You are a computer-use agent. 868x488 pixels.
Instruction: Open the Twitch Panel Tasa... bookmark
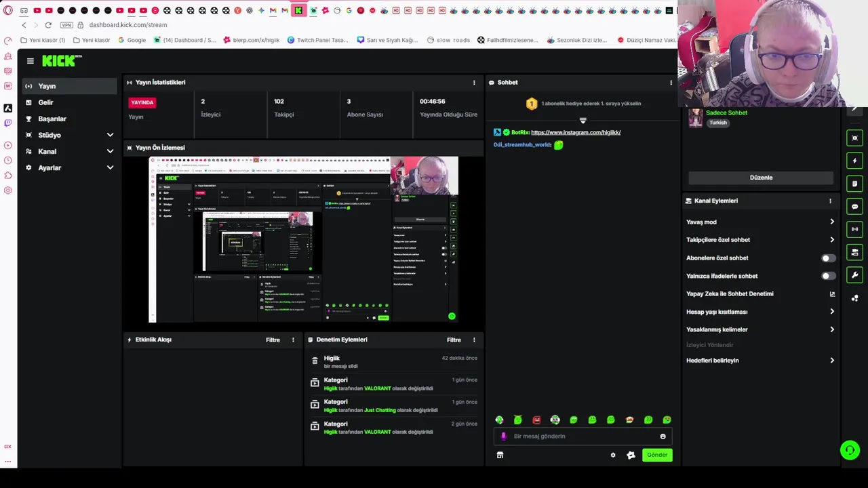pyautogui.click(x=317, y=40)
